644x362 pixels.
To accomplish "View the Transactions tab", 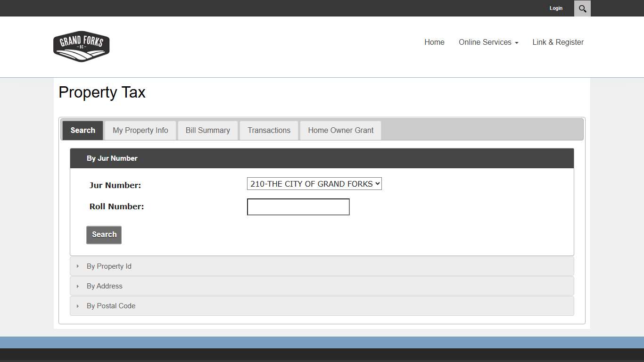I will tap(269, 130).
